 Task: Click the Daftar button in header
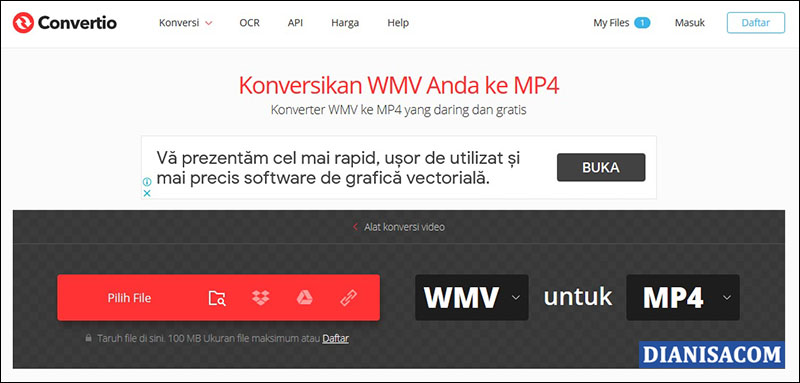point(756,23)
